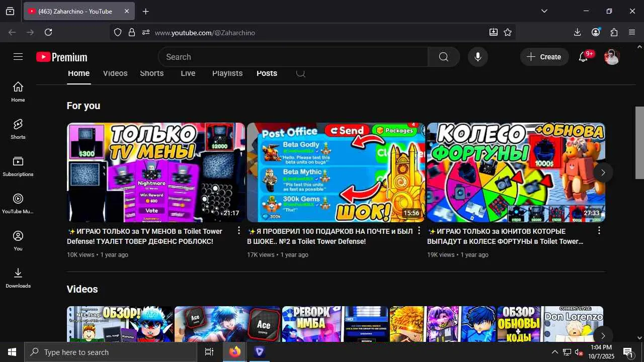Image resolution: width=644 pixels, height=362 pixels.
Task: Open Subscriptions in the sidebar
Action: pos(18,166)
